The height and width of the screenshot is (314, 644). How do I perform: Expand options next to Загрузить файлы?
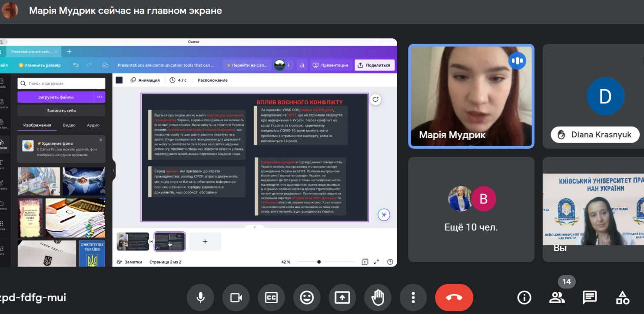100,97
